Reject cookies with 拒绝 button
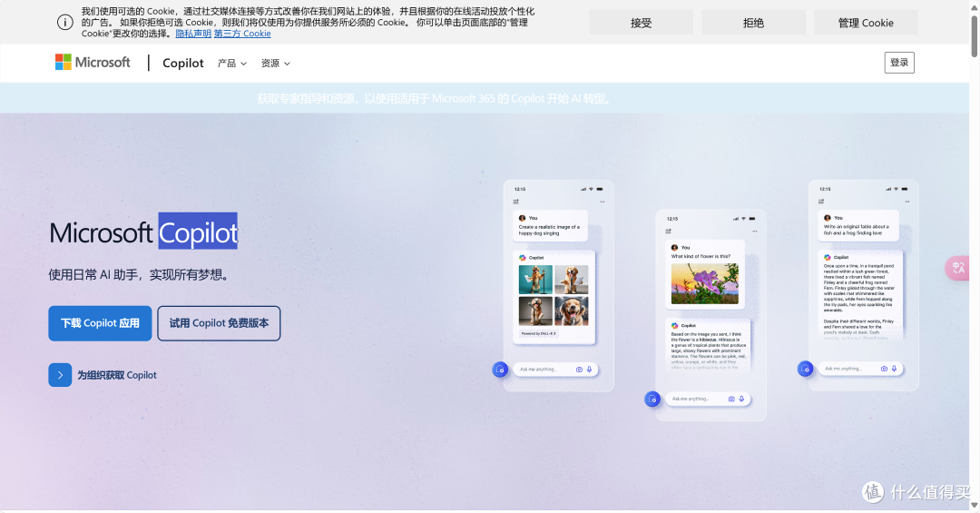 coord(753,23)
